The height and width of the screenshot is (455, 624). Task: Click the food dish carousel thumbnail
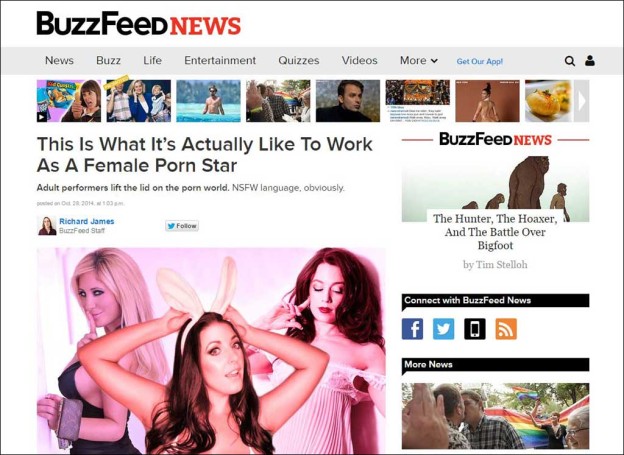[549, 101]
